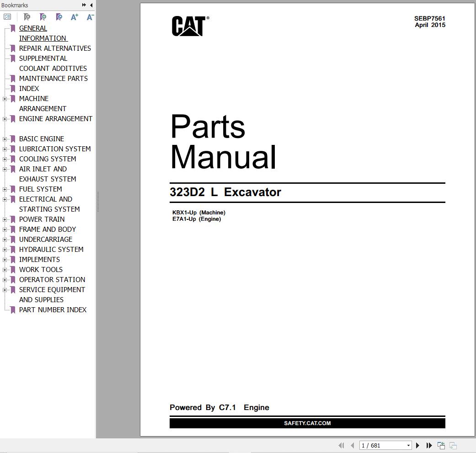This screenshot has width=476, height=453.
Task: Go to the first page
Action: pyautogui.click(x=341, y=445)
